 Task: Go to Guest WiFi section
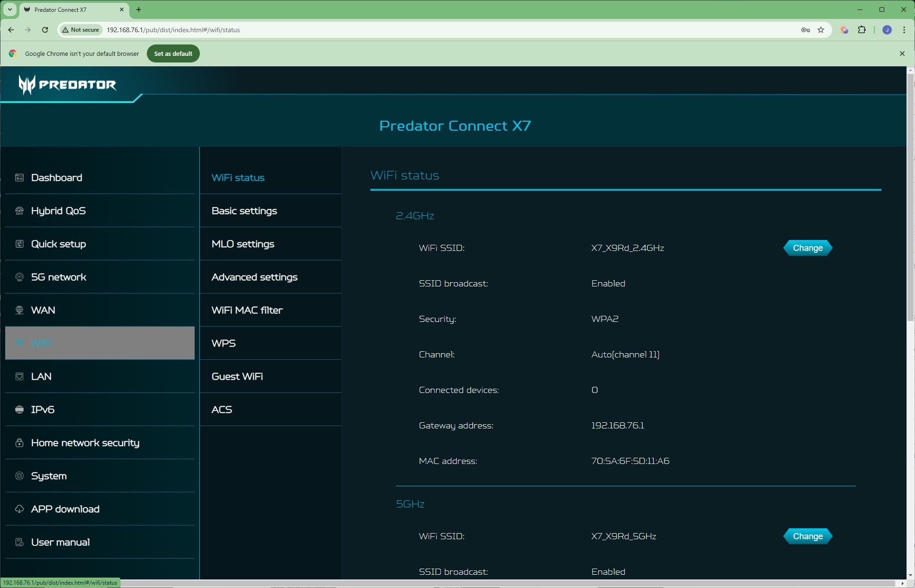click(237, 376)
